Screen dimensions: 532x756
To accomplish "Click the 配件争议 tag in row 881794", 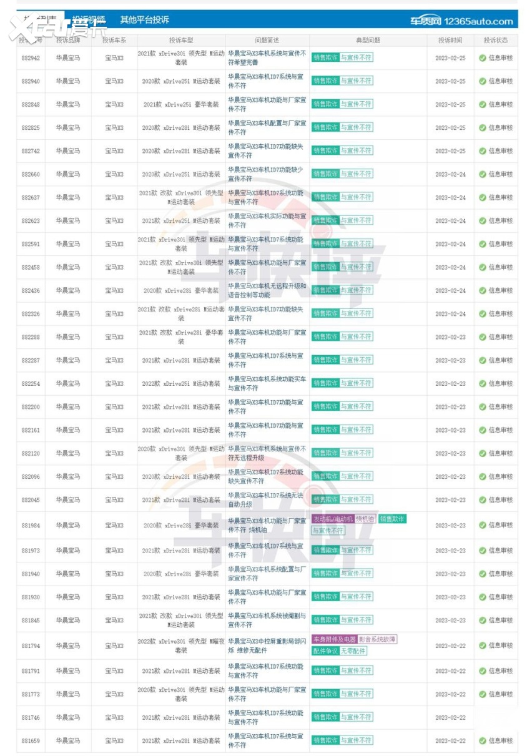I will [x=325, y=651].
